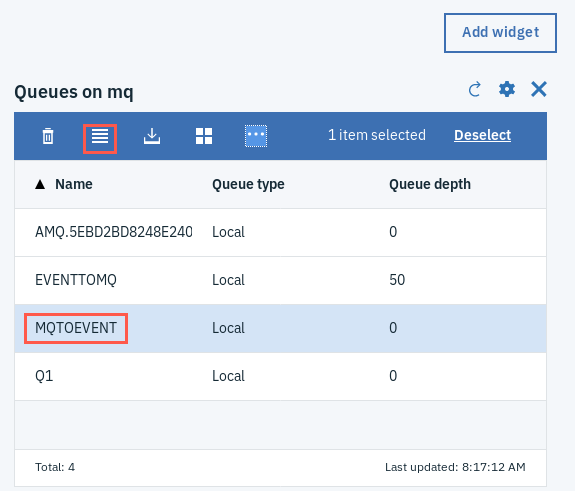Sort by the Name column header
Image resolution: width=575 pixels, height=491 pixels.
74,184
